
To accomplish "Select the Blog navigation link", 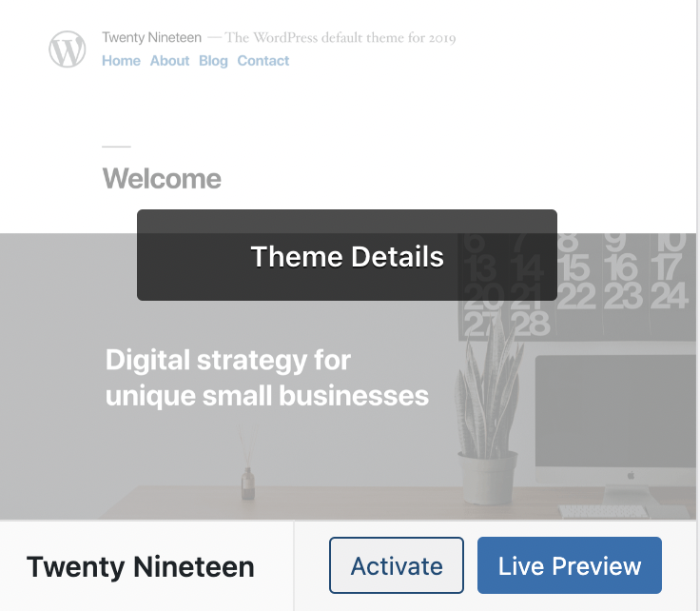I will (213, 61).
